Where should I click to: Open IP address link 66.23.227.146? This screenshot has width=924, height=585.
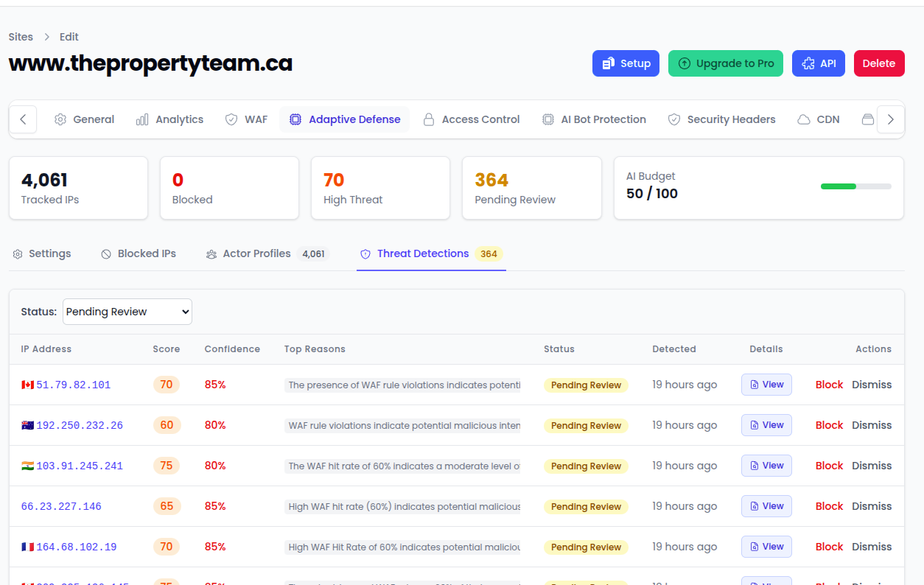61,506
